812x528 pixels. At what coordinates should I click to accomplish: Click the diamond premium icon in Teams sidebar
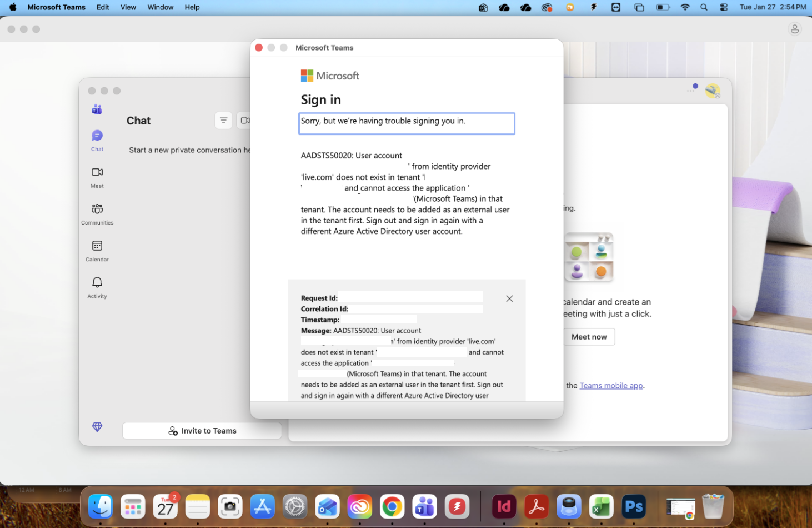tap(97, 427)
